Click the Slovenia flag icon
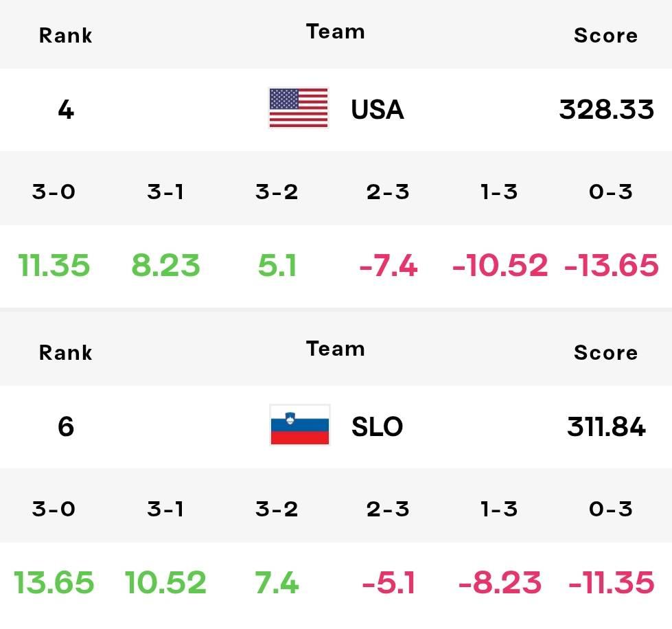Image resolution: width=672 pixels, height=629 pixels. click(299, 426)
